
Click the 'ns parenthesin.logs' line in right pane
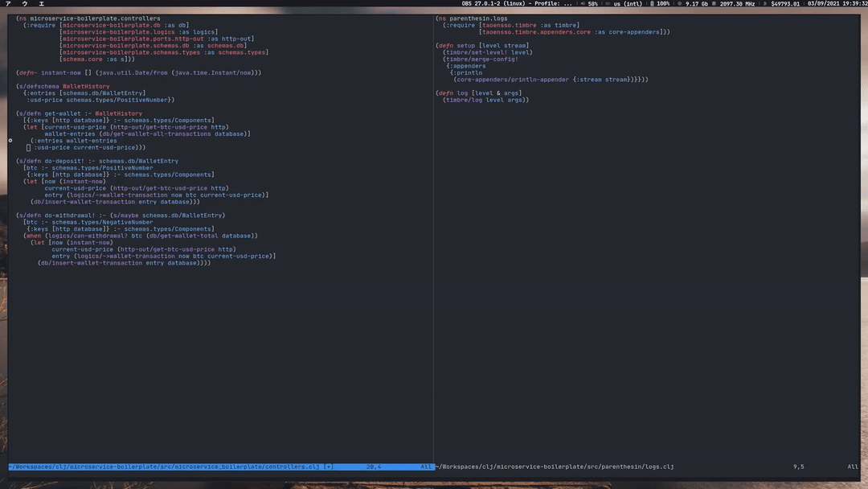(473, 18)
